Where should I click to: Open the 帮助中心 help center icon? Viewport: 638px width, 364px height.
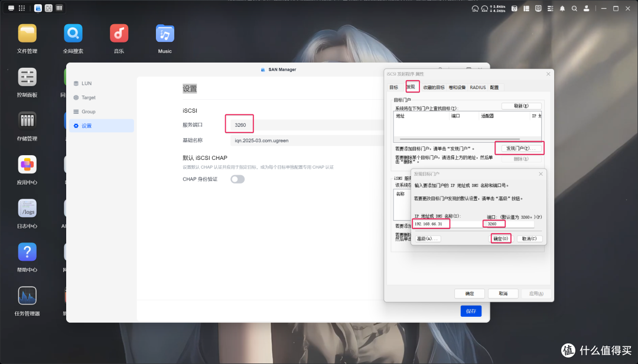coord(27,252)
